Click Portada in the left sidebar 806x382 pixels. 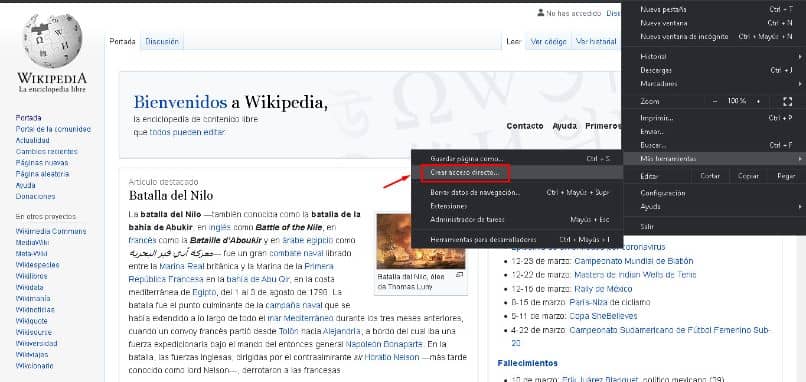click(28, 118)
